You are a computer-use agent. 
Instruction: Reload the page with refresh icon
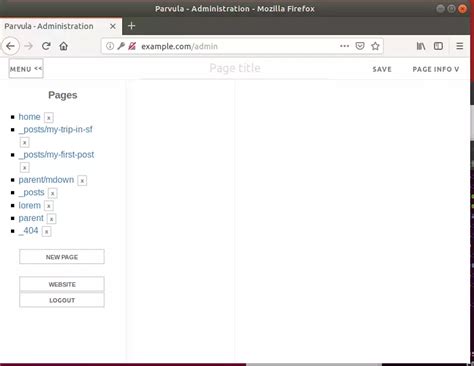(46, 46)
